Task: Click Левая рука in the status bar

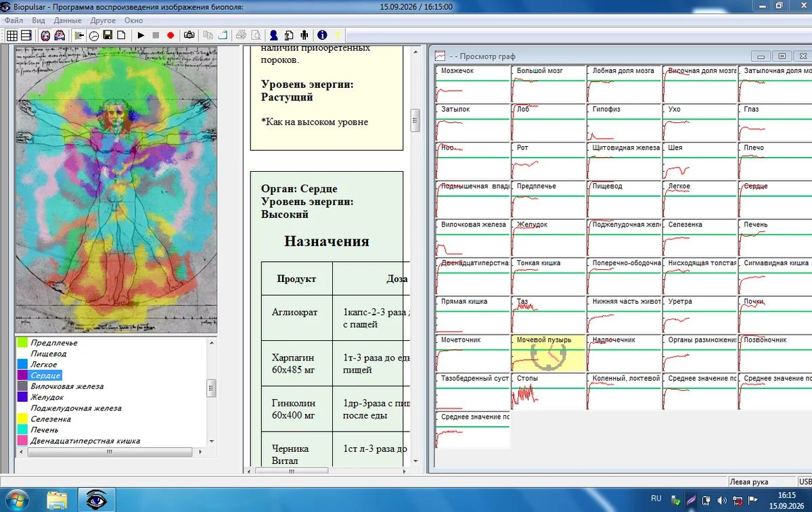Action: (x=749, y=482)
